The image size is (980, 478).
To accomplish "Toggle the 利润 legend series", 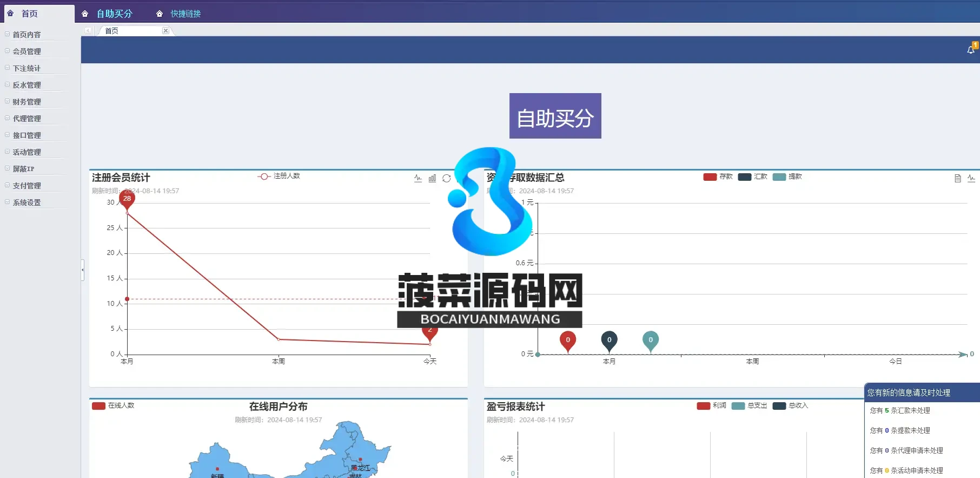I will tap(712, 405).
